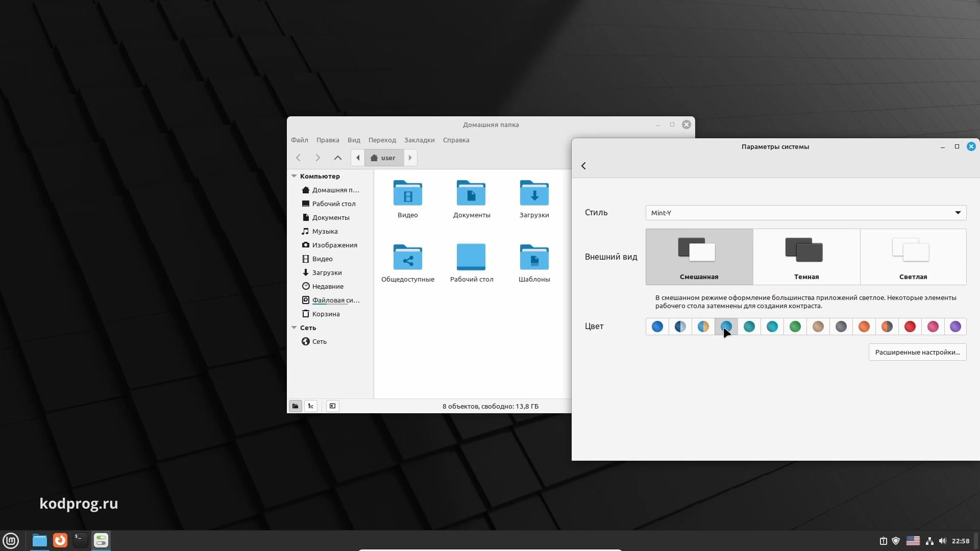The image size is (980, 551).
Task: Select Рабочий стол in sidebar
Action: click(x=330, y=204)
